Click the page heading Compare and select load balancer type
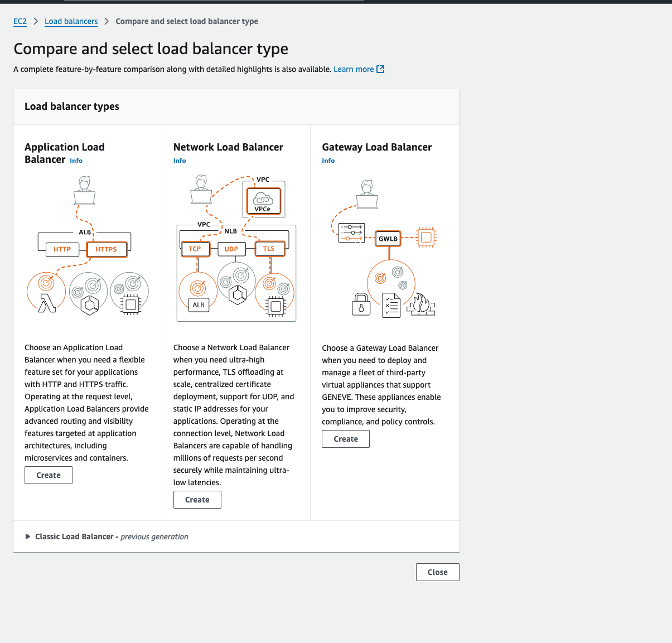Screen dimensions: 672x643 (151, 49)
